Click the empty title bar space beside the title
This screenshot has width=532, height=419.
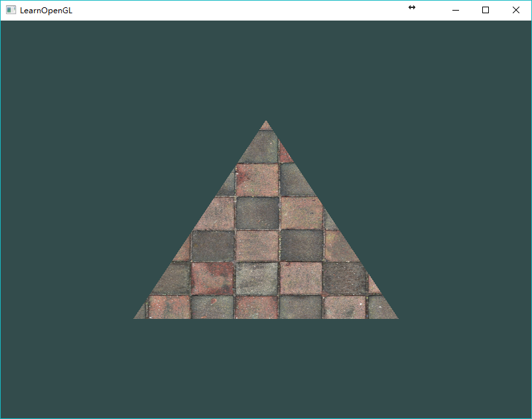pos(237,10)
